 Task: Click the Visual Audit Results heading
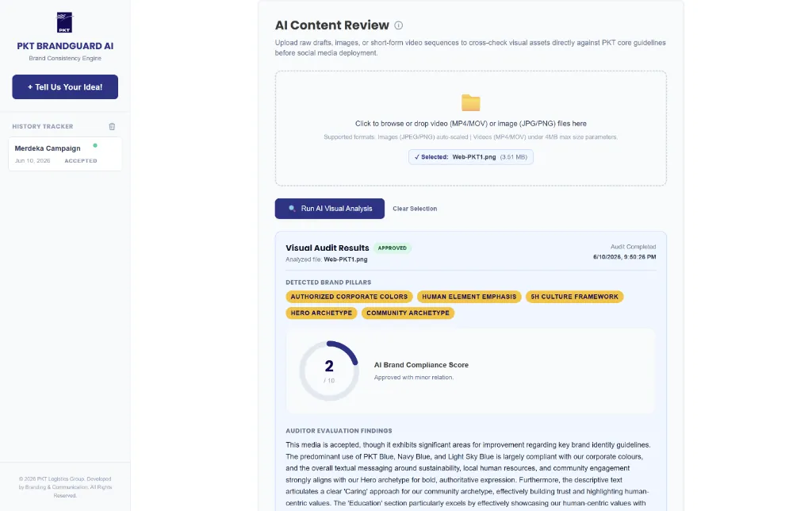(x=327, y=248)
